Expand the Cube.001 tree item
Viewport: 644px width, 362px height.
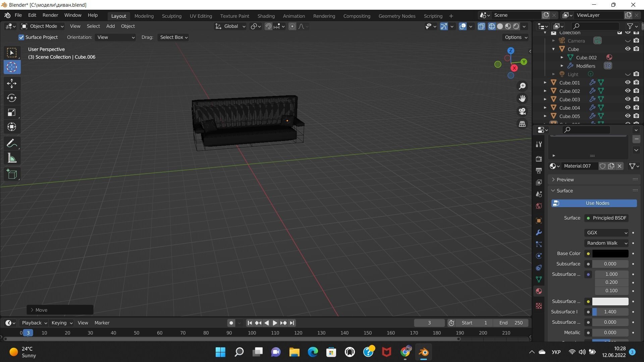545,82
